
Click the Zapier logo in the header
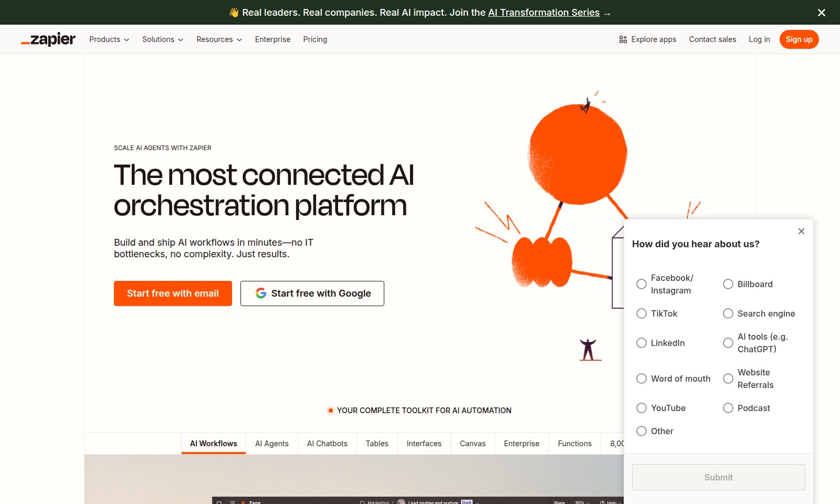pos(48,39)
